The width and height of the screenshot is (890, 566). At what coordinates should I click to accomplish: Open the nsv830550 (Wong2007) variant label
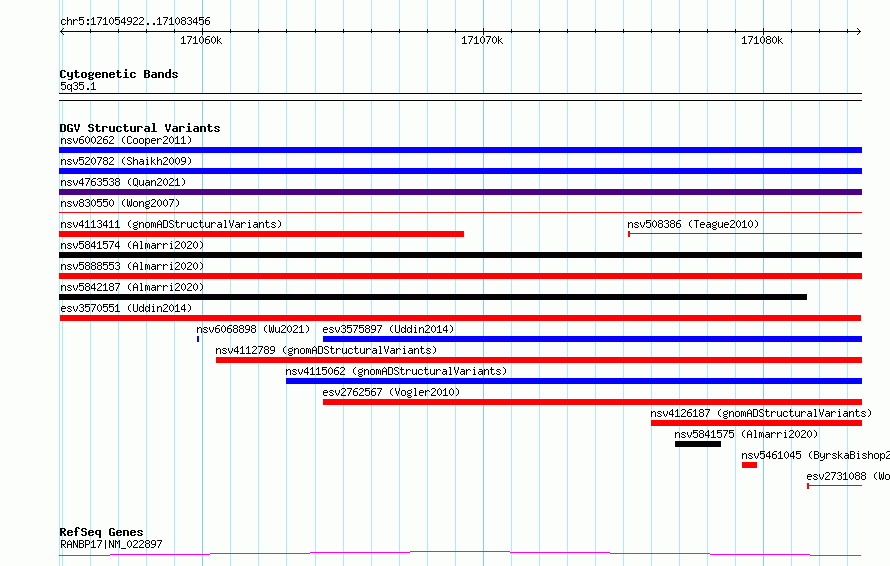click(x=120, y=203)
